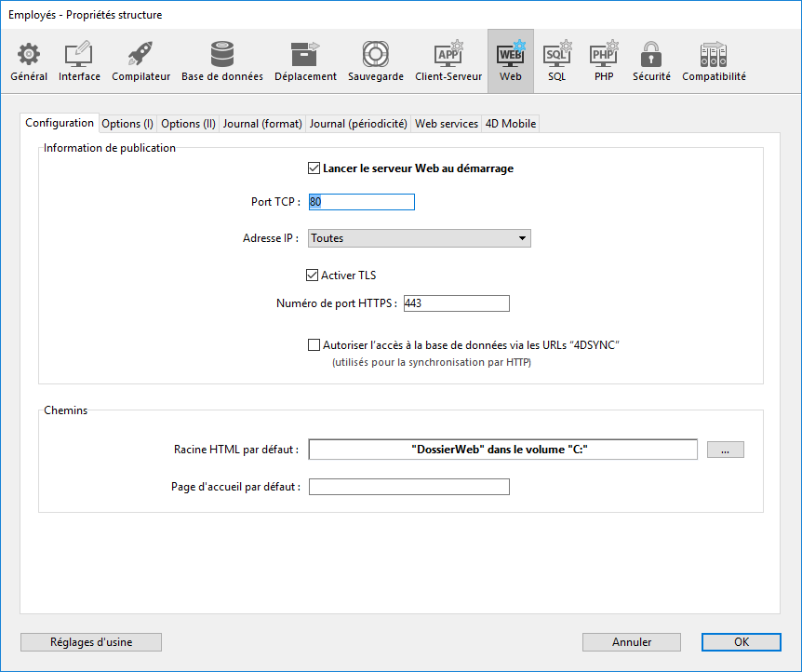802x672 pixels.
Task: Open the Général settings gear icon
Action: [x=29, y=55]
